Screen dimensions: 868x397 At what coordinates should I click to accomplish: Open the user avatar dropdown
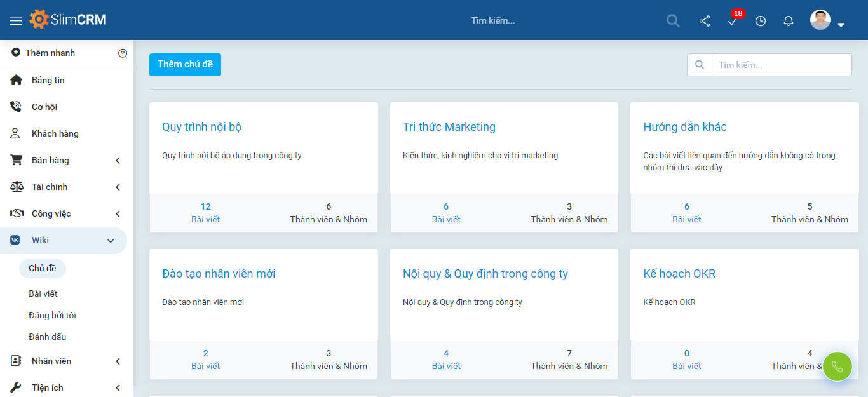pyautogui.click(x=827, y=21)
